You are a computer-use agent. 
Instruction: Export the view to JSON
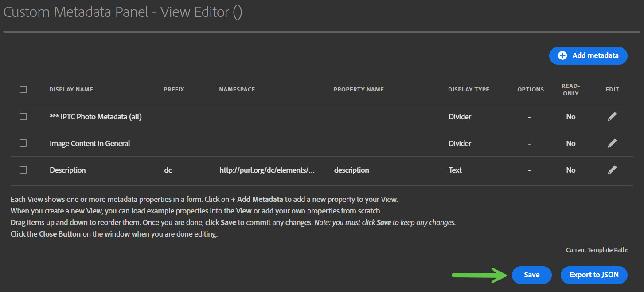[x=594, y=275]
